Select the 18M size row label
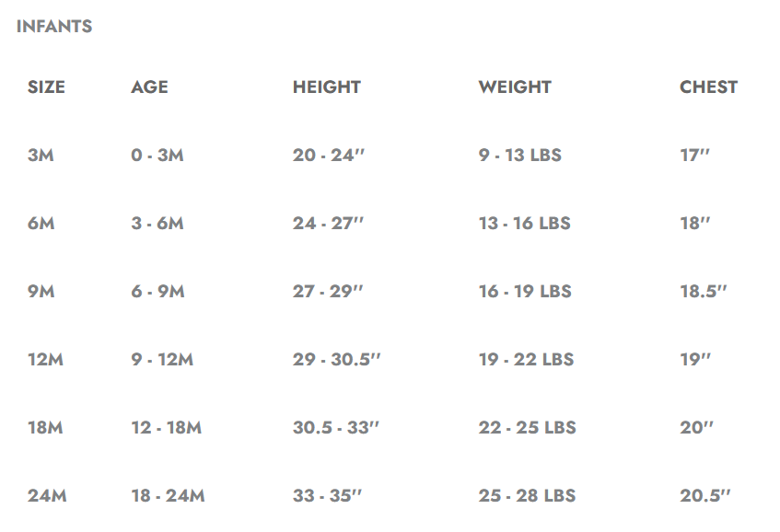The image size is (780, 532). pyautogui.click(x=46, y=428)
